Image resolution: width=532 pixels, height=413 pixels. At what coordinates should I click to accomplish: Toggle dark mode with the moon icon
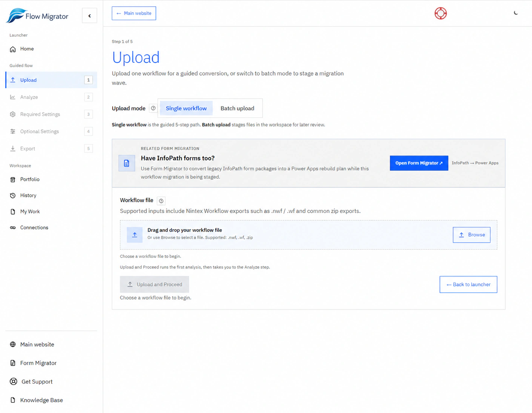[x=516, y=13]
